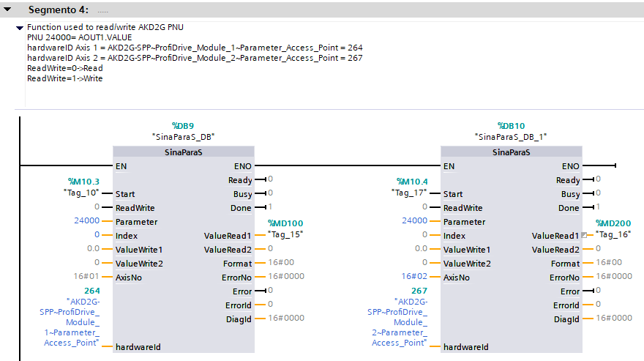
Task: Click the ErrorNo value 16#0000 of SinaParaS_DB_1
Action: (x=614, y=276)
